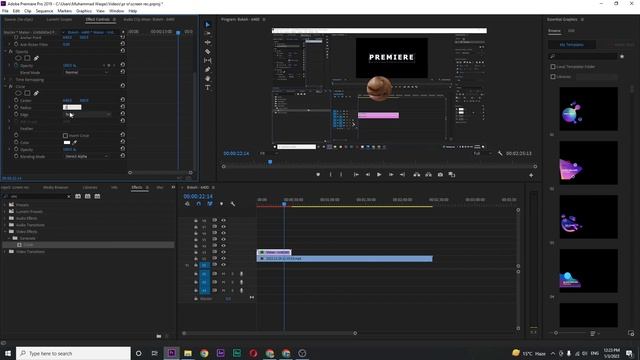640x360 pixels.
Task: Reset the Blending Mode parameter
Action: [122, 156]
